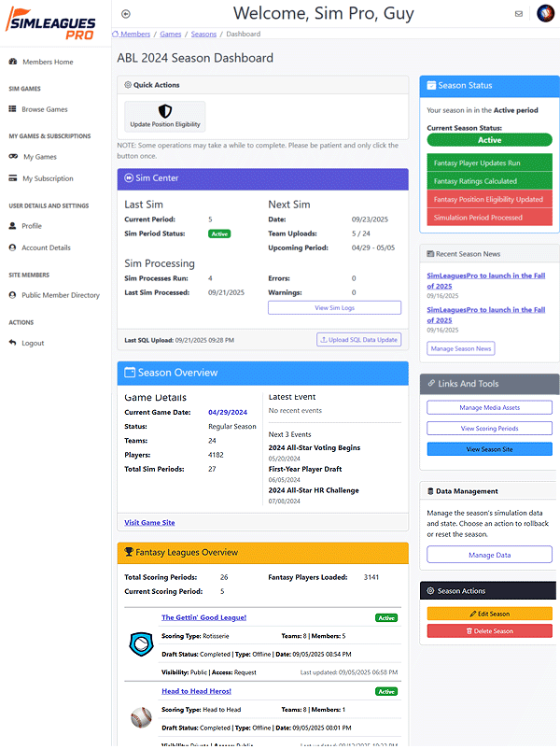The image size is (560, 749).
Task: Open the Visit Game Site link
Action: pos(149,522)
